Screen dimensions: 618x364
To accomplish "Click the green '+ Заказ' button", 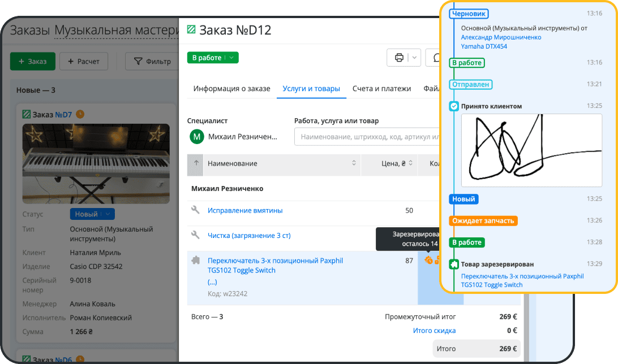I will tap(33, 61).
